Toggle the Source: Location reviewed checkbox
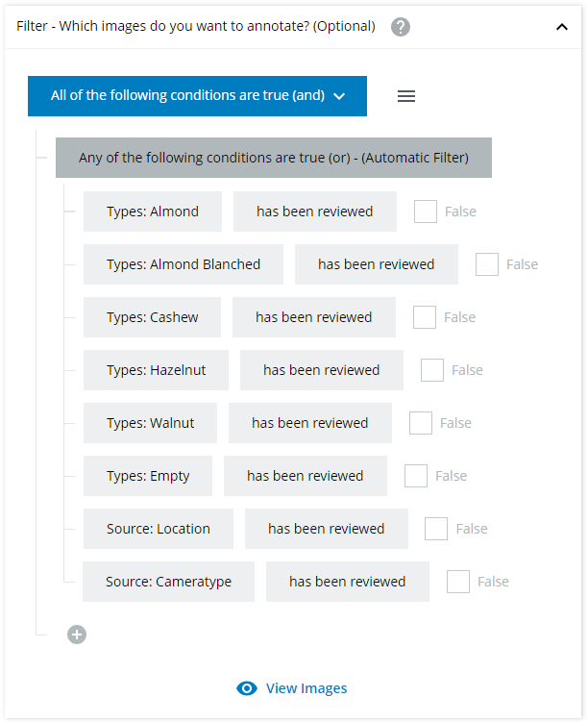This screenshot has width=588, height=722. pyautogui.click(x=436, y=529)
